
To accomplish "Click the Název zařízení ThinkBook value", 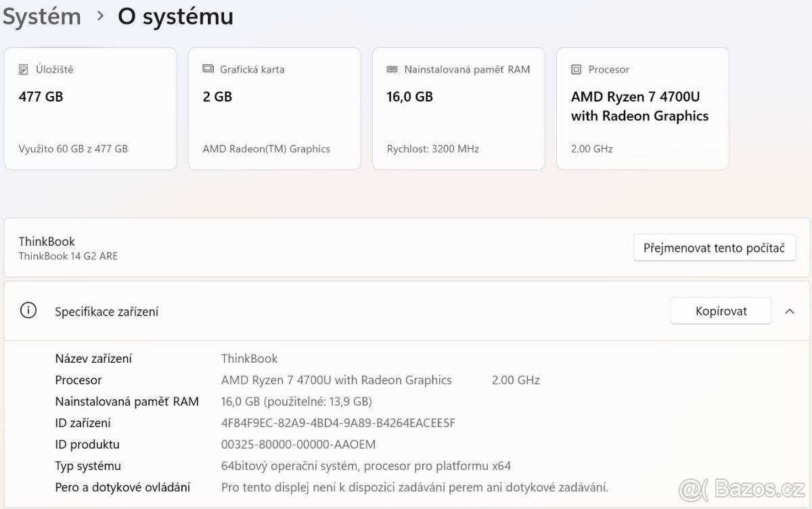I will pyautogui.click(x=249, y=359).
